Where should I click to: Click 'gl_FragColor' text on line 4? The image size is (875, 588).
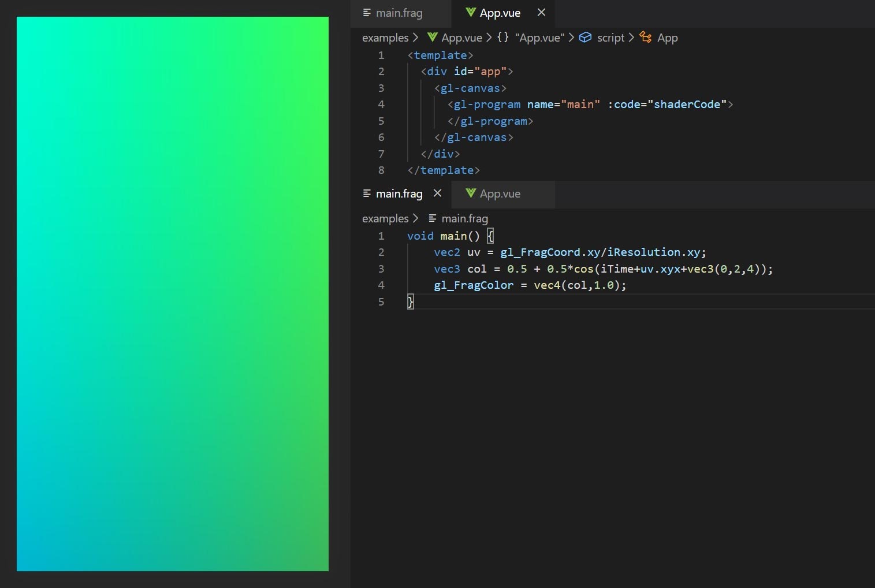point(474,285)
